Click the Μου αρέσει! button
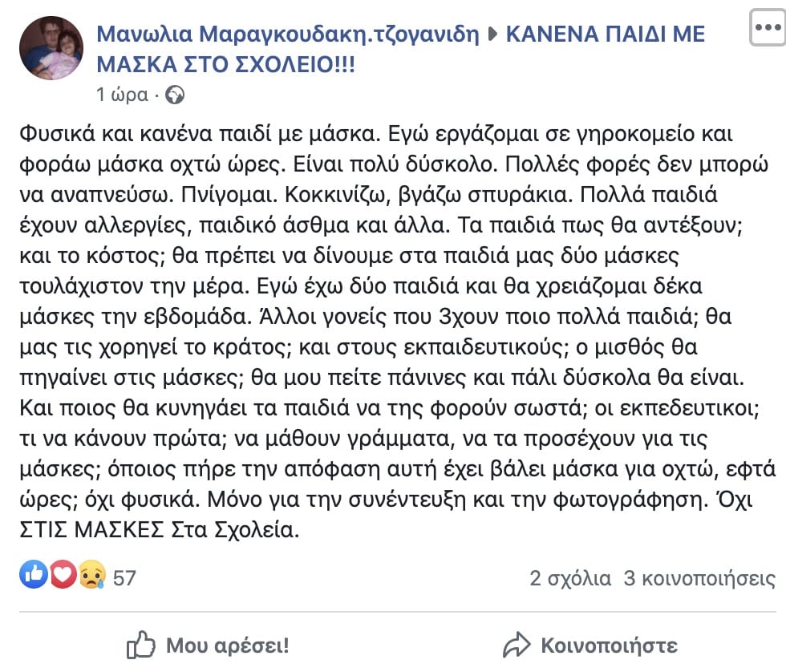 point(208,645)
